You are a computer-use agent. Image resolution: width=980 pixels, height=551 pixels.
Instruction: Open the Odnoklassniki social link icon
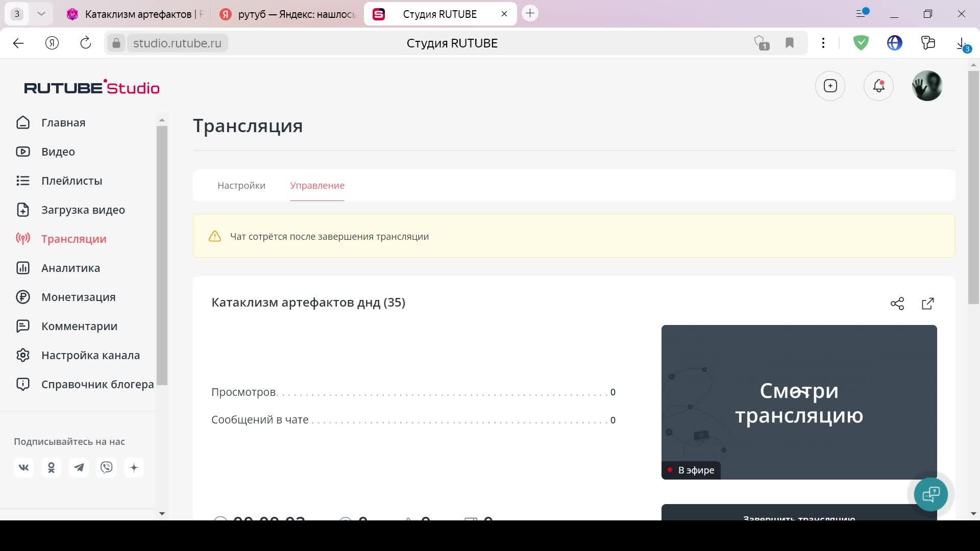[52, 467]
